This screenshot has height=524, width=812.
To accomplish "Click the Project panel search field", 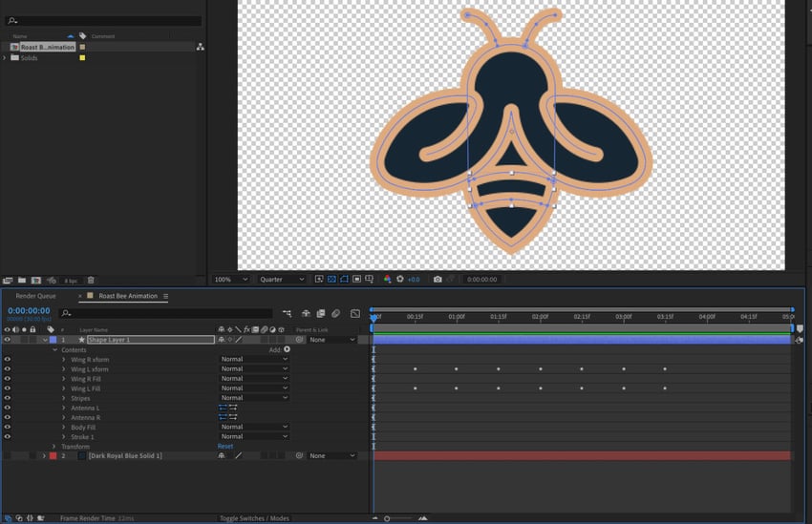I will [103, 21].
